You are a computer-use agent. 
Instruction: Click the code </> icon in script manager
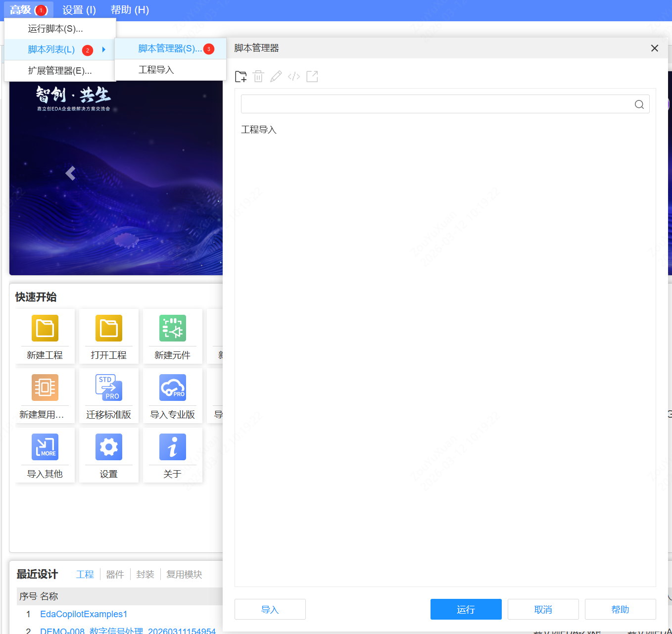coord(294,76)
